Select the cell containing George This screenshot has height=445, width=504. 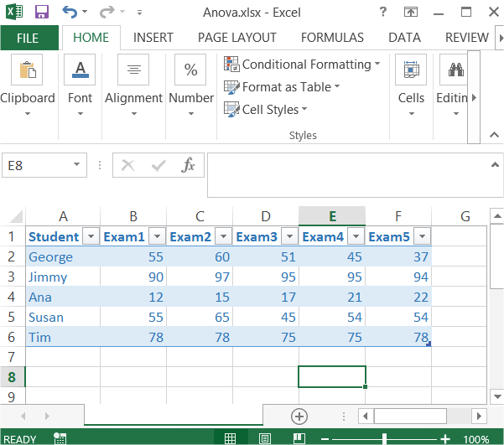click(63, 256)
